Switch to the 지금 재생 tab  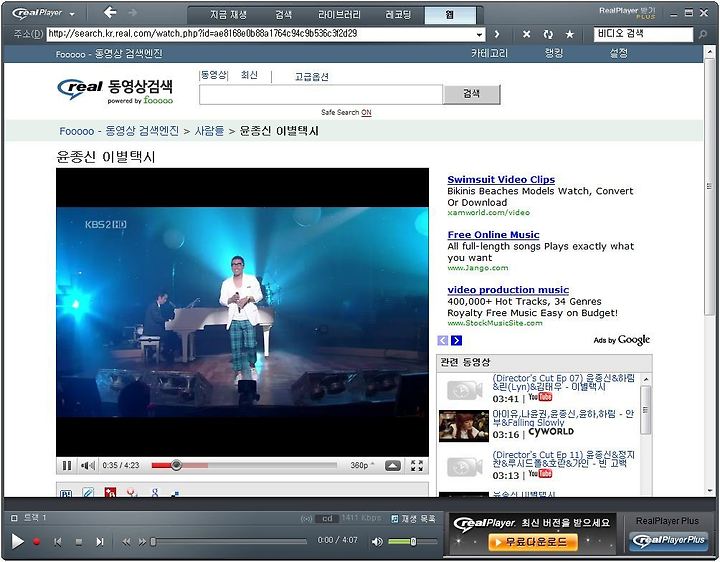pyautogui.click(x=228, y=15)
